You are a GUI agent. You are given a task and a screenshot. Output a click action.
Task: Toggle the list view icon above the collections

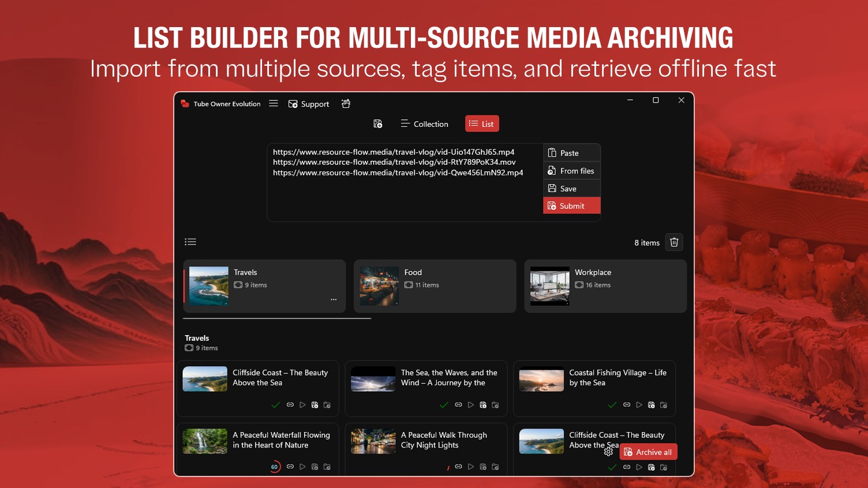[190, 242]
